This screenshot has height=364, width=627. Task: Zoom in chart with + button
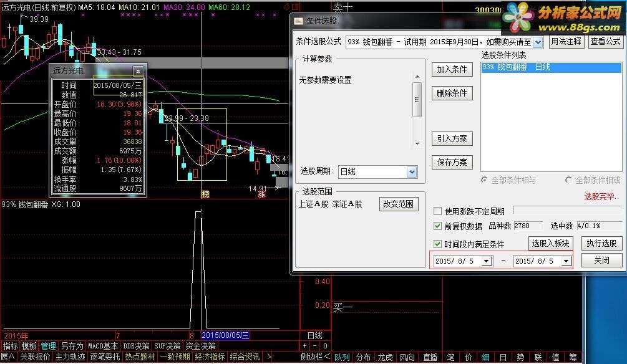coord(305,346)
